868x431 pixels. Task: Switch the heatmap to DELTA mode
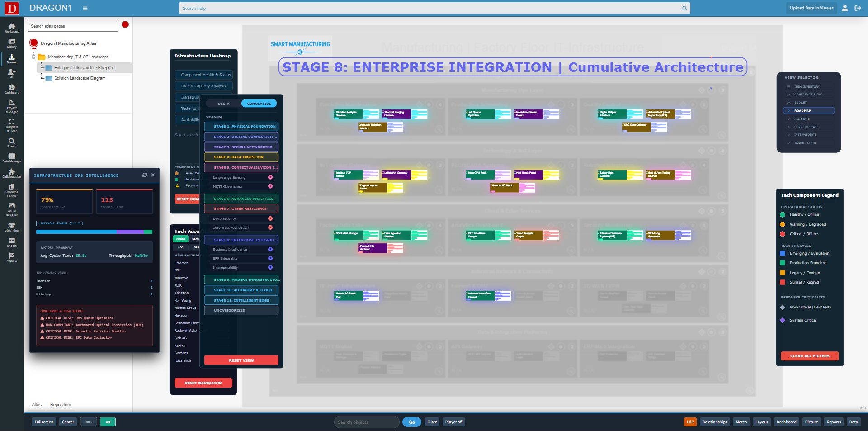pos(222,104)
